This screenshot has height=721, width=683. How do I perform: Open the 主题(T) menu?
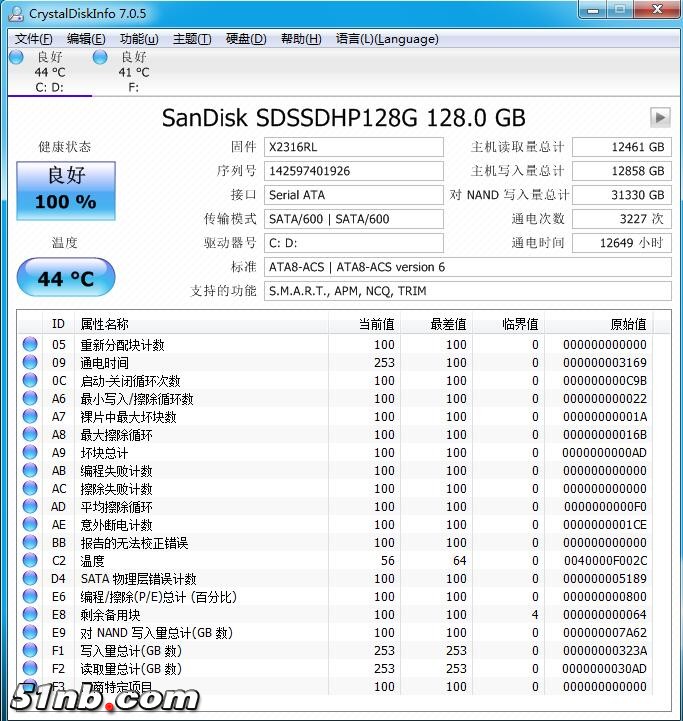192,39
